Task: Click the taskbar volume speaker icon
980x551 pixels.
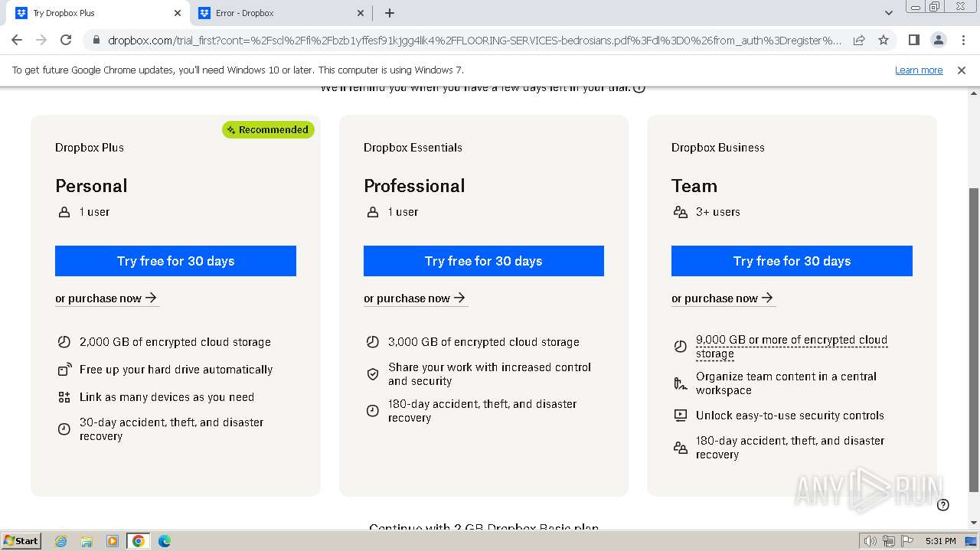Action: 871,541
